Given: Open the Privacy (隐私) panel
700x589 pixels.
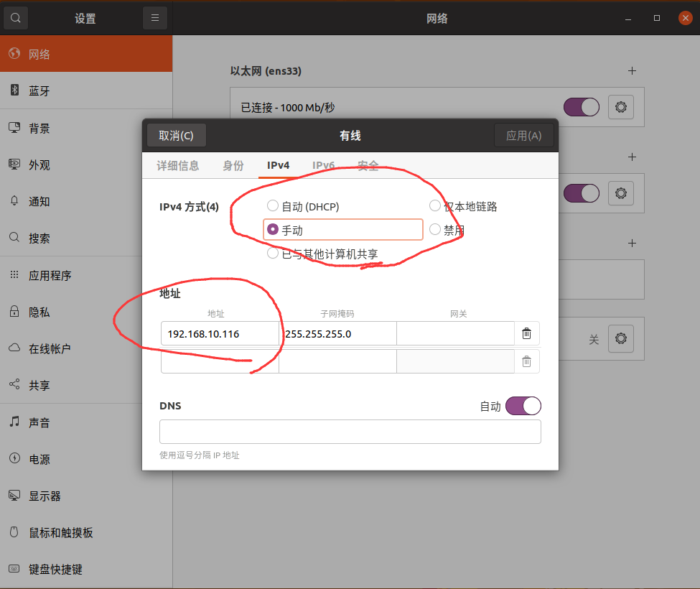Looking at the screenshot, I should point(86,312).
